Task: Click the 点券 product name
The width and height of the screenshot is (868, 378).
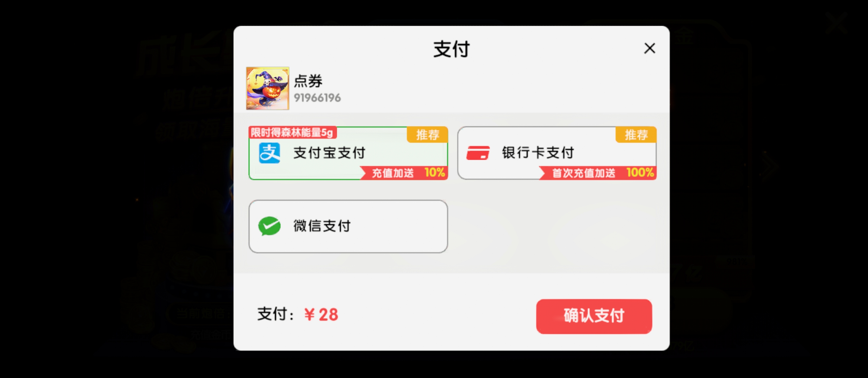Action: tap(308, 81)
